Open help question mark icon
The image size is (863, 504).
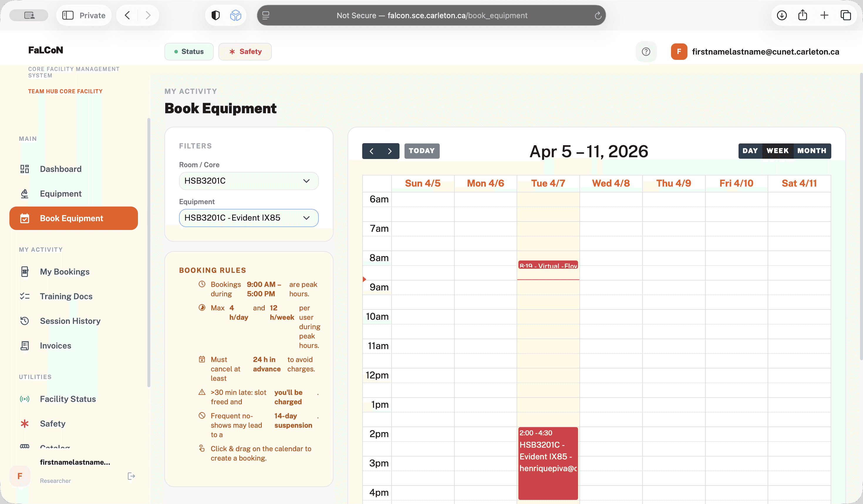[x=646, y=51]
